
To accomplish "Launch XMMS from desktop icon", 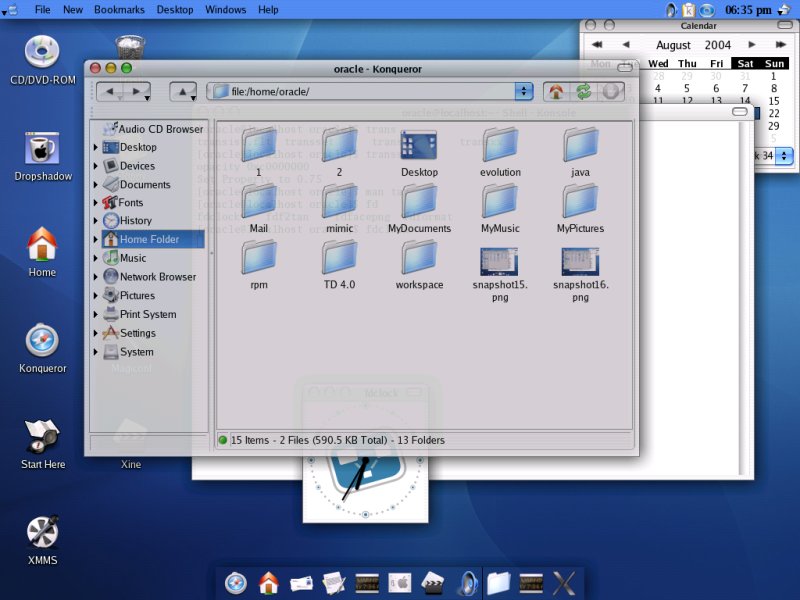I will pos(42,540).
